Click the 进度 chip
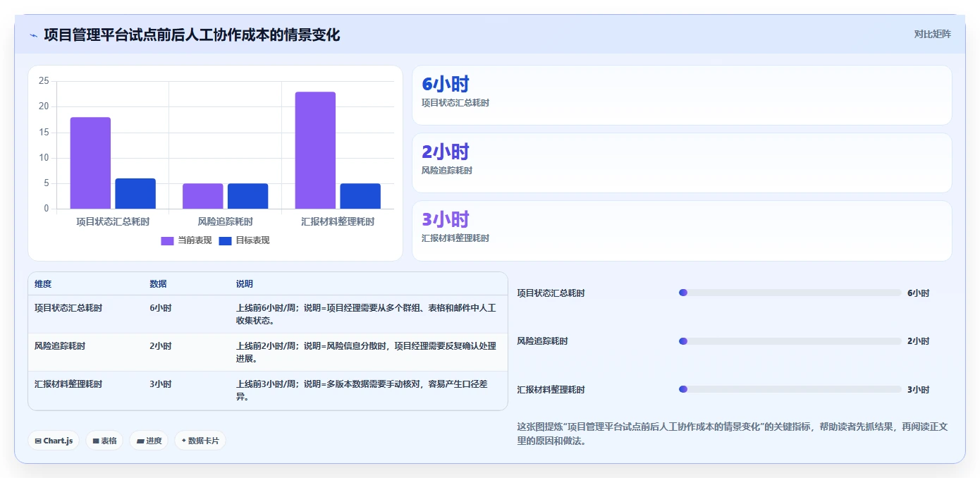 (149, 441)
